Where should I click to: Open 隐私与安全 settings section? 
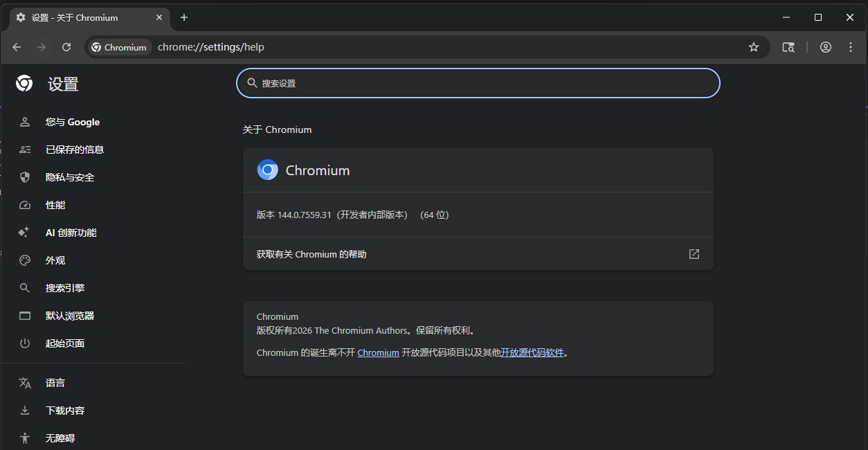pyautogui.click(x=93, y=177)
